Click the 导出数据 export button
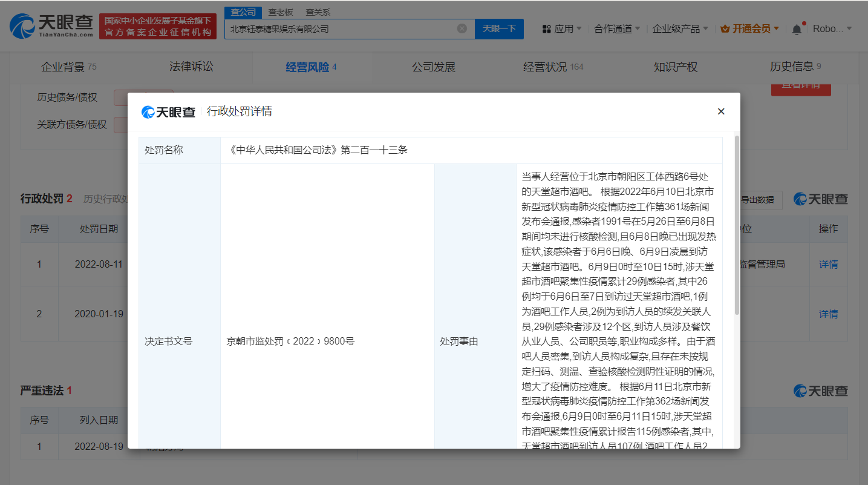The image size is (868, 485). click(759, 200)
